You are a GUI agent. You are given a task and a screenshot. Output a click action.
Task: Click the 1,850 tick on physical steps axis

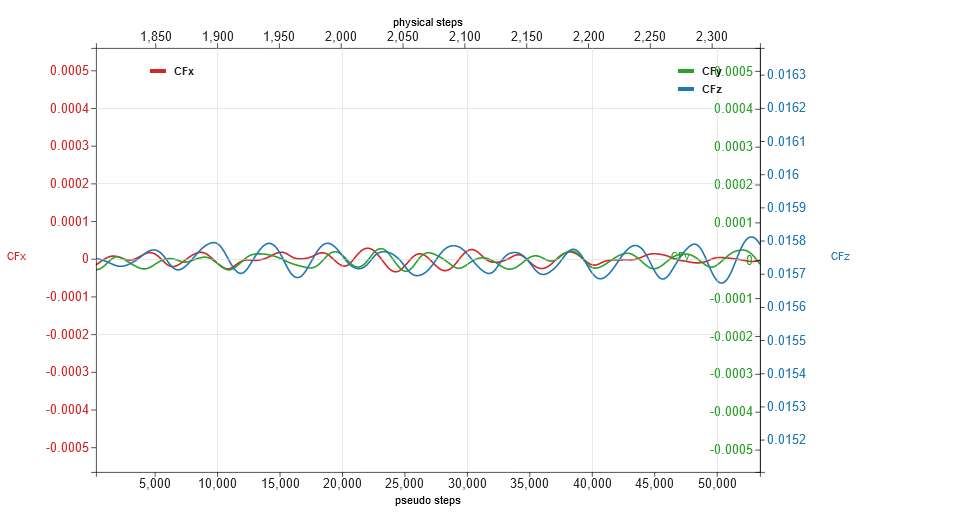[156, 37]
